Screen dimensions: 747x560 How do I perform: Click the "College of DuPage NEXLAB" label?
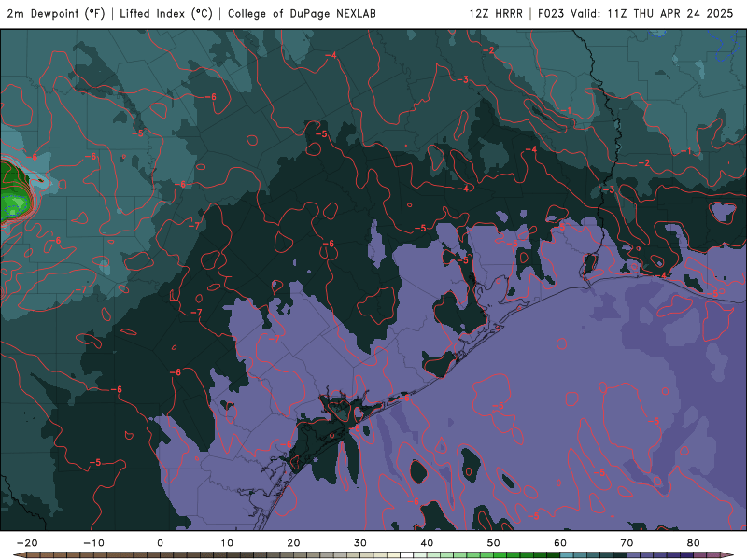point(302,14)
